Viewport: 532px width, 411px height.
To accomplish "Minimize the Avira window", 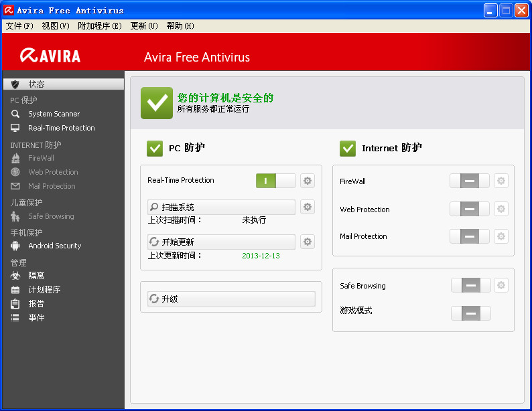I will pyautogui.click(x=490, y=11).
